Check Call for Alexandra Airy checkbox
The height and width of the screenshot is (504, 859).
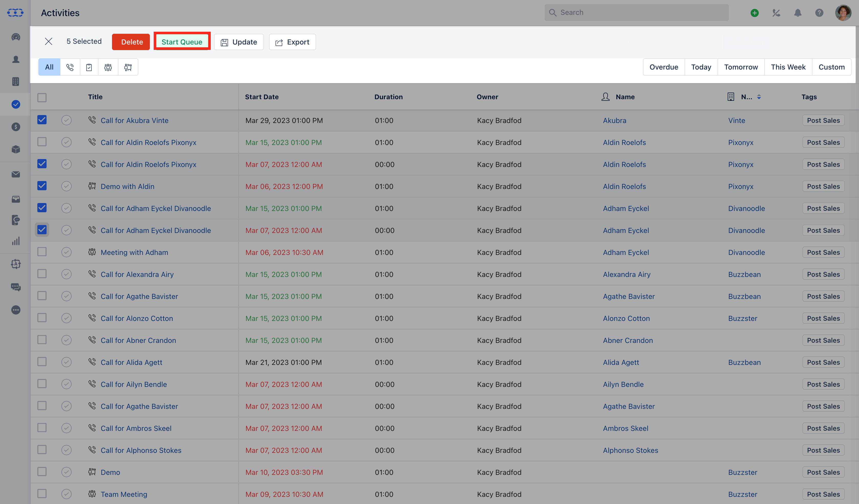42,274
